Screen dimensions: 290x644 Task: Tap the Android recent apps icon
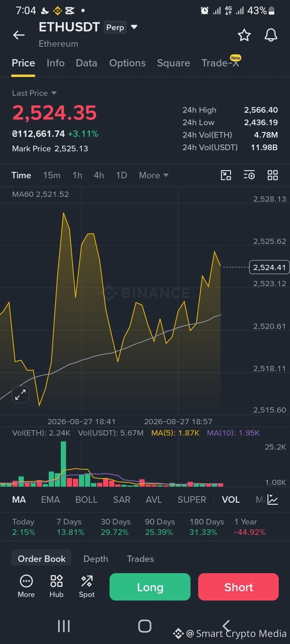tap(64, 626)
